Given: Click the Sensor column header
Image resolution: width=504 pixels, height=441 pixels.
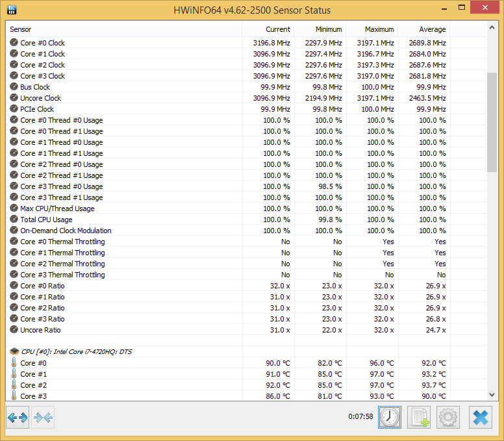Looking at the screenshot, I should point(124,29).
